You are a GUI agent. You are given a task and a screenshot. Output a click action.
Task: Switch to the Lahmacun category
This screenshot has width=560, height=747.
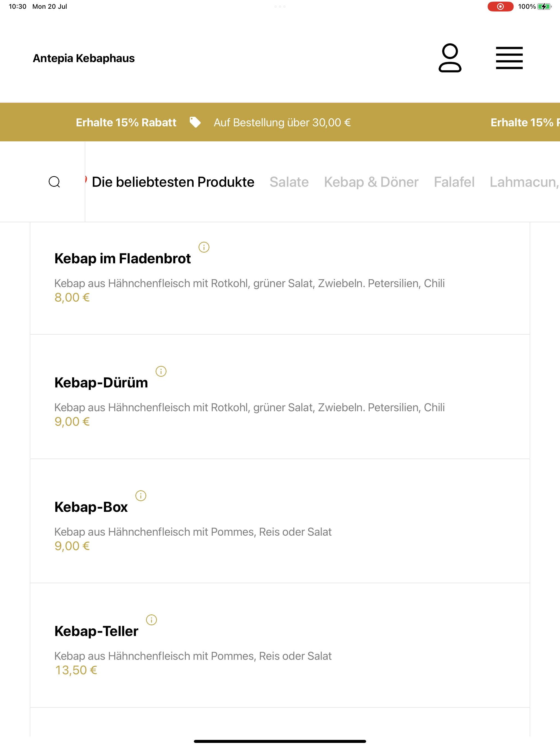(524, 182)
